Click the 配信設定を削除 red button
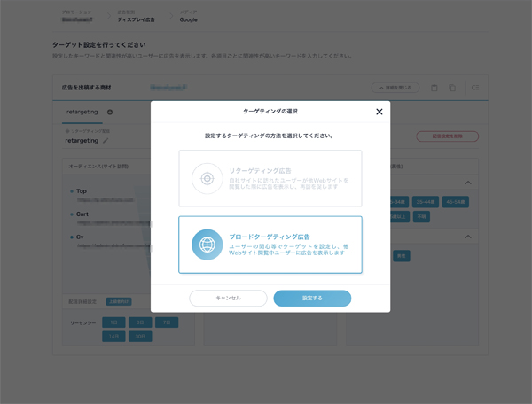 click(x=447, y=136)
